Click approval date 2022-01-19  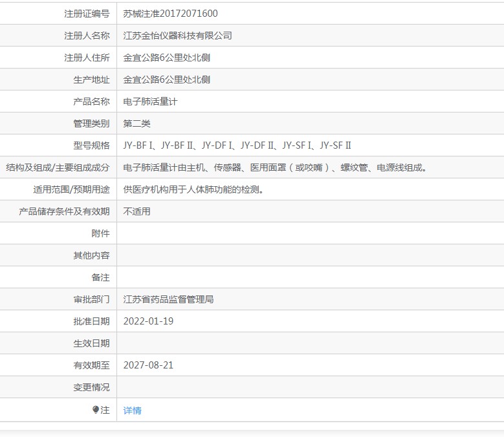point(148,321)
